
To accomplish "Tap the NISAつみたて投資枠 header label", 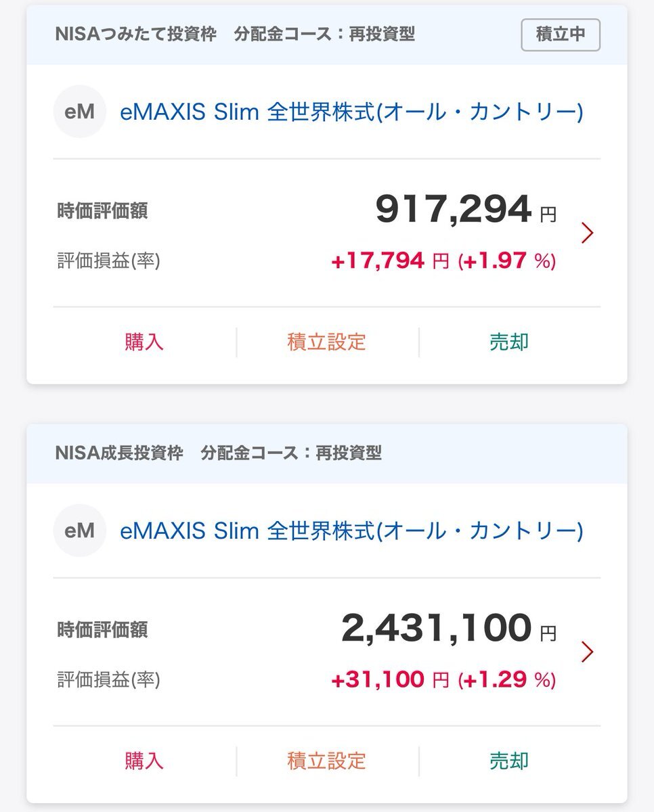I will pyautogui.click(x=135, y=35).
